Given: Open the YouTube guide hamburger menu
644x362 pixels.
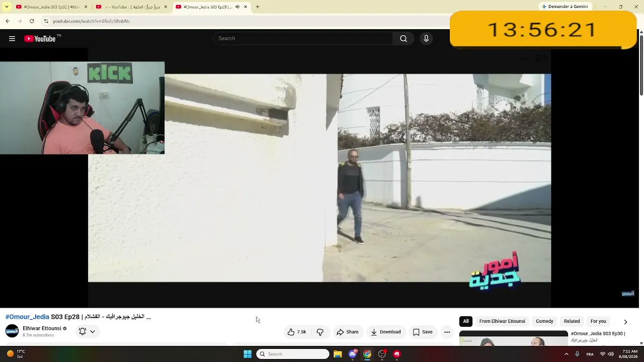Looking at the screenshot, I should point(12,39).
